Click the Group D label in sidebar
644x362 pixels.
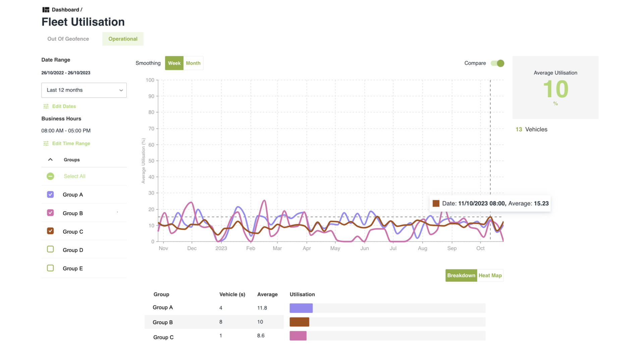tap(73, 250)
